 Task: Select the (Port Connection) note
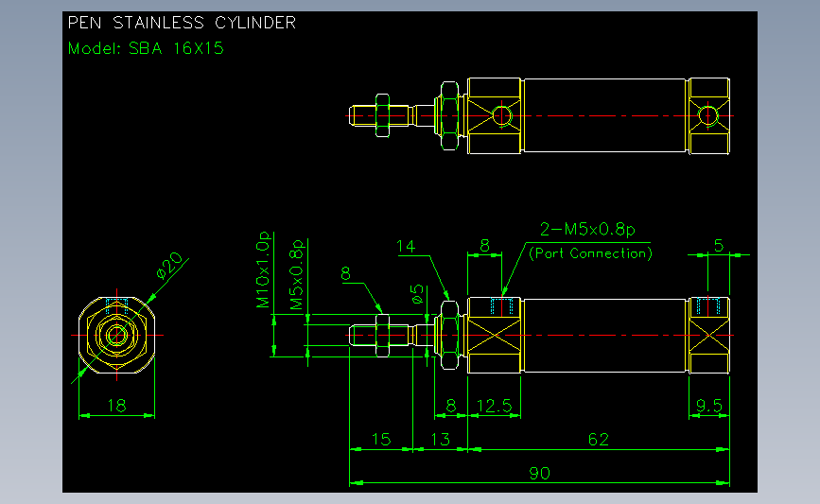tap(590, 253)
